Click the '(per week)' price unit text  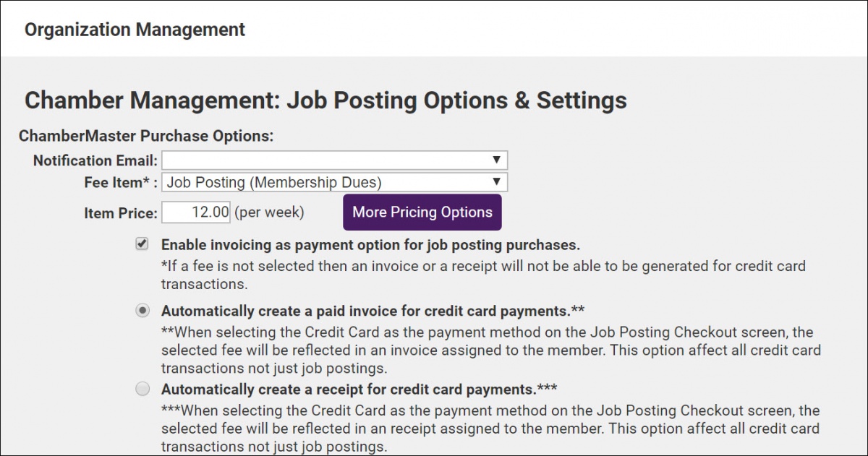point(270,212)
